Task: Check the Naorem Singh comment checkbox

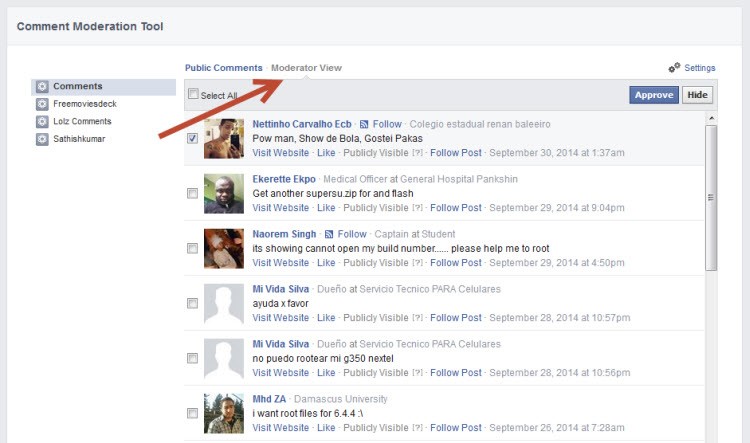Action: click(x=192, y=248)
